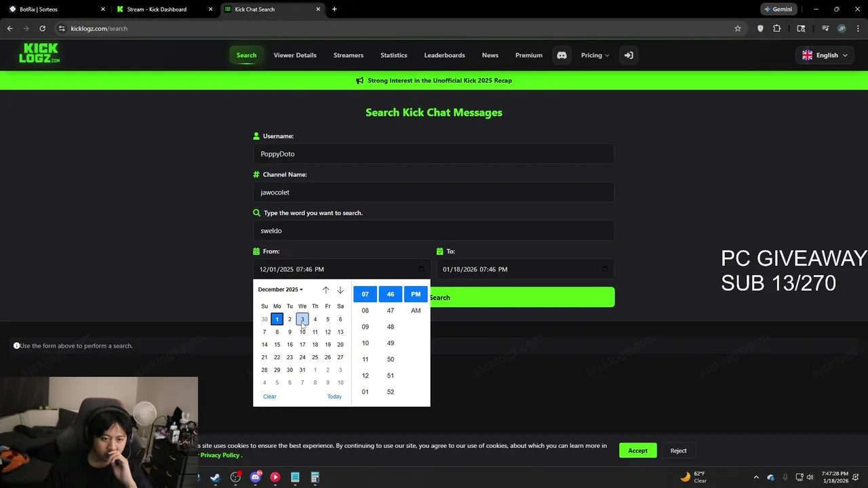Click the media control music-note icon
The image size is (868, 488).
(x=825, y=28)
